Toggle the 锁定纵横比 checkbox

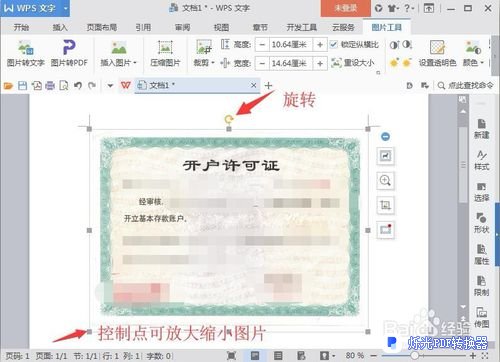(333, 44)
